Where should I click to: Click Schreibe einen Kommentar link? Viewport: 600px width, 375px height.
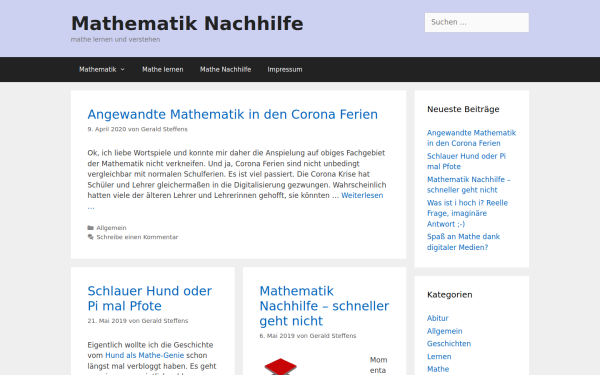point(137,237)
